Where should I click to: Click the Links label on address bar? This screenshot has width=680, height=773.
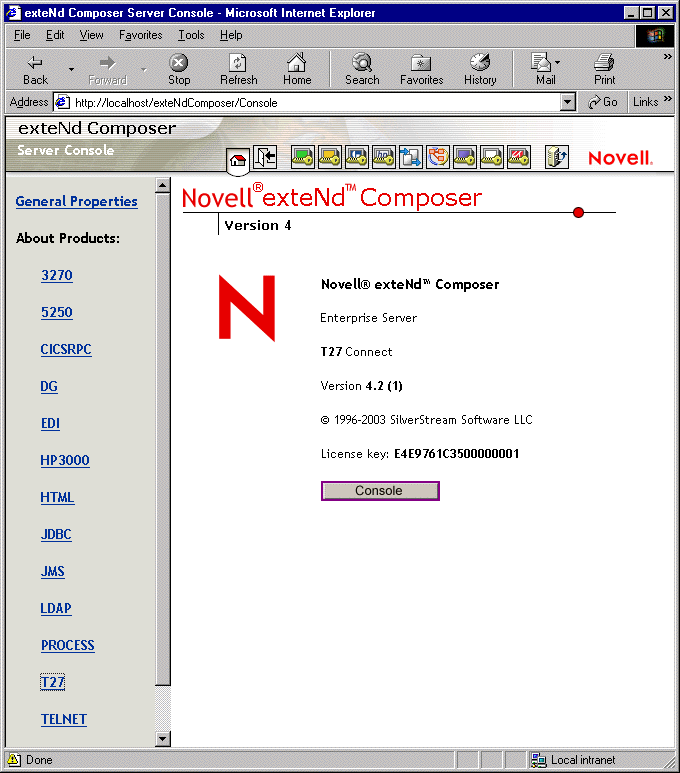645,102
